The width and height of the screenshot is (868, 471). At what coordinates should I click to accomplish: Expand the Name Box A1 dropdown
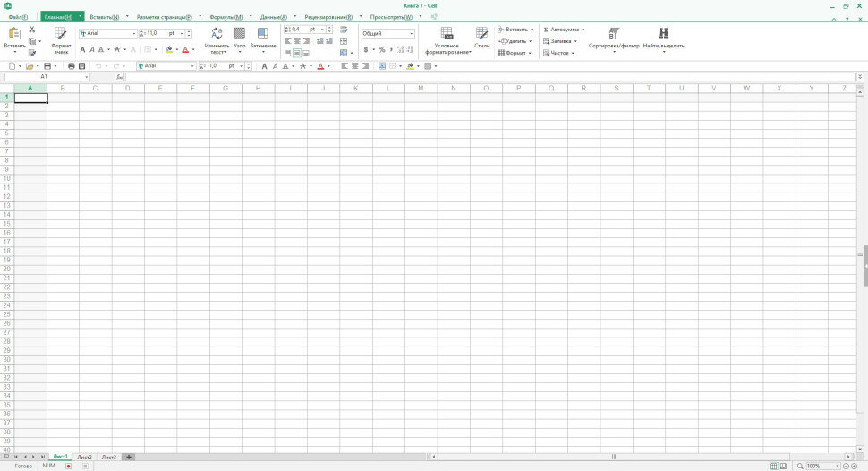coord(87,77)
